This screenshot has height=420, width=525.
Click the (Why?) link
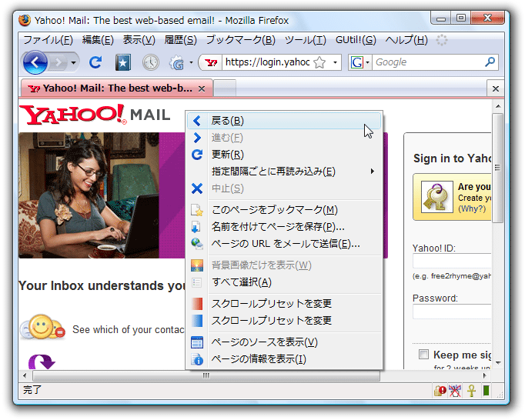pos(472,208)
